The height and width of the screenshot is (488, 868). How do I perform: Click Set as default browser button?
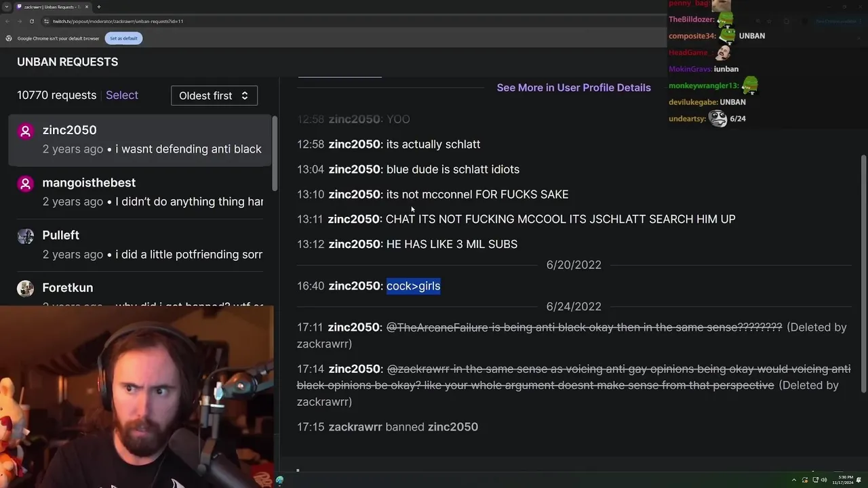coord(123,38)
